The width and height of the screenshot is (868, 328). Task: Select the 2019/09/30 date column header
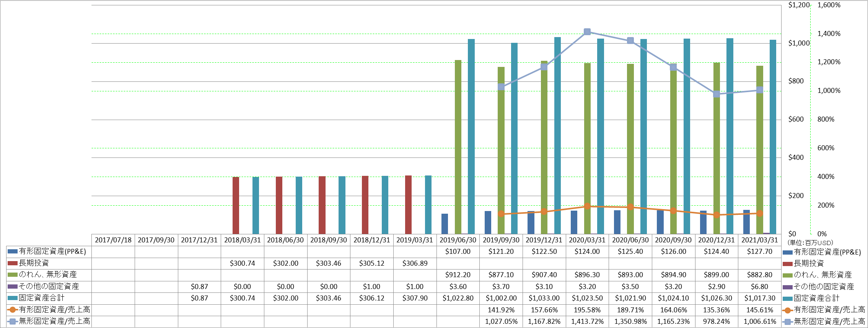tap(501, 240)
